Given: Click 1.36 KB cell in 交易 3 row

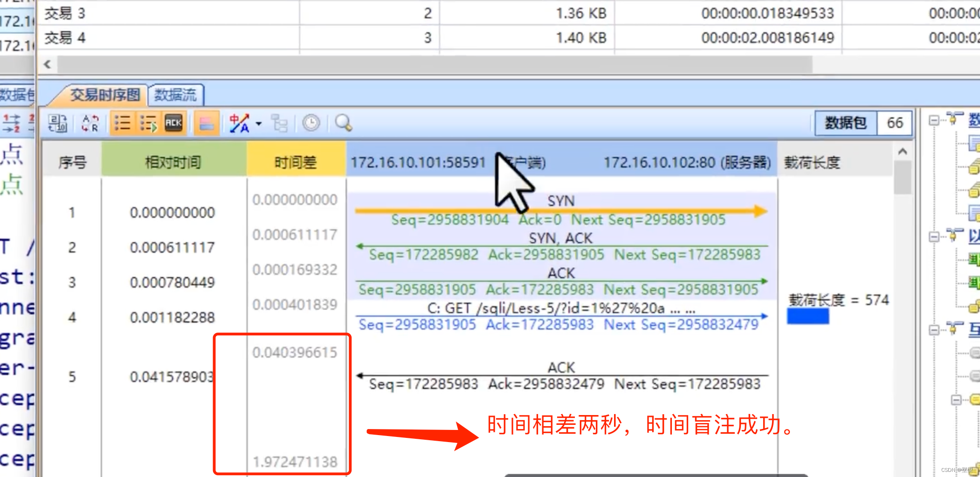Looking at the screenshot, I should 581,14.
